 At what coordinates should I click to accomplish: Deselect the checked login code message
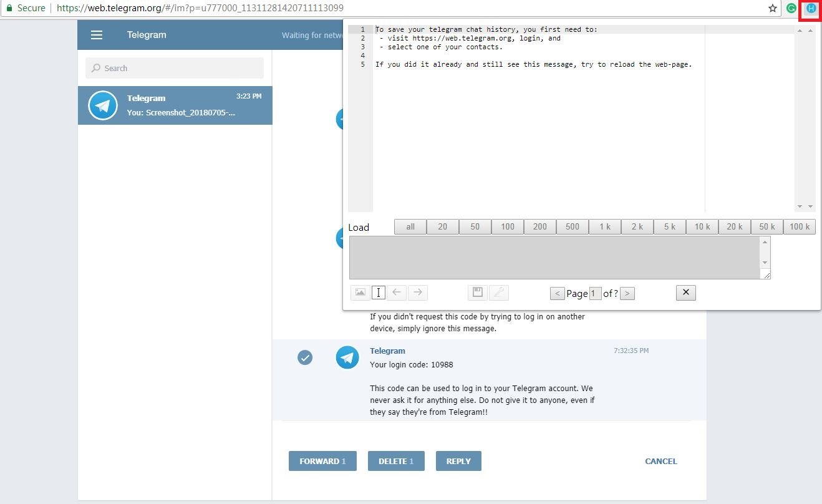(x=305, y=357)
